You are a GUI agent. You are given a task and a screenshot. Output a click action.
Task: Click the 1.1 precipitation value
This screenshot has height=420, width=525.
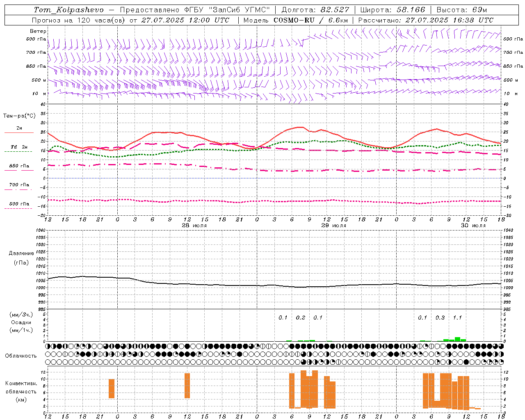click(457, 317)
